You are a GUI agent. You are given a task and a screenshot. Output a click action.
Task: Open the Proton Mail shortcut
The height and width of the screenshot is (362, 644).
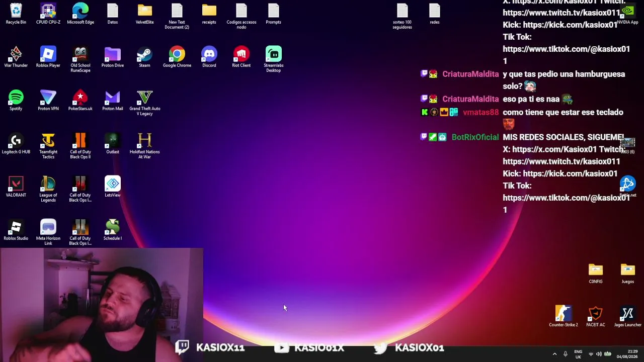113,100
